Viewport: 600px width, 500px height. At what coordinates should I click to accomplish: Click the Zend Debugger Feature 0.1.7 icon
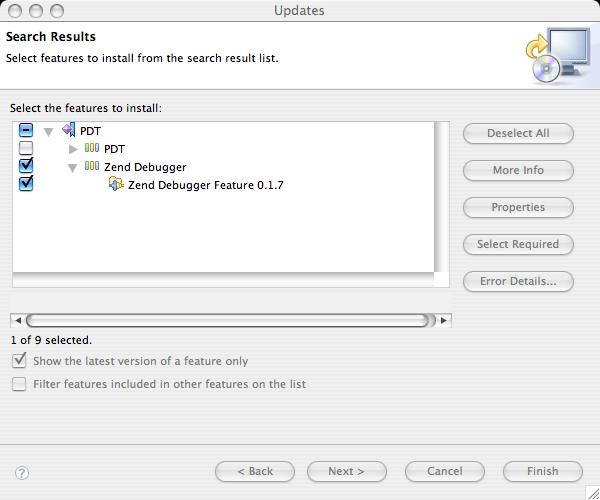click(116, 184)
